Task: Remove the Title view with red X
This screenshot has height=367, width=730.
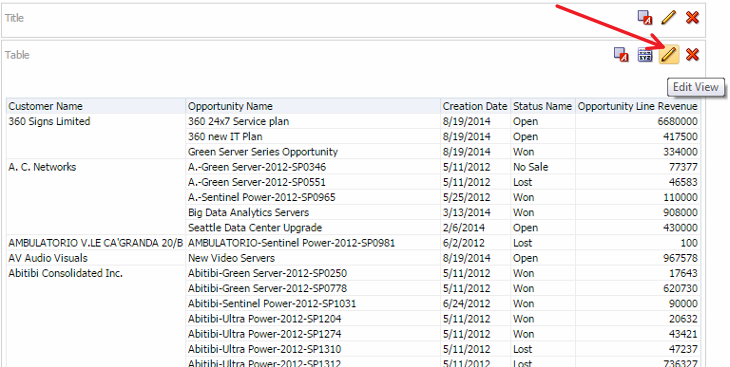Action: coord(692,18)
